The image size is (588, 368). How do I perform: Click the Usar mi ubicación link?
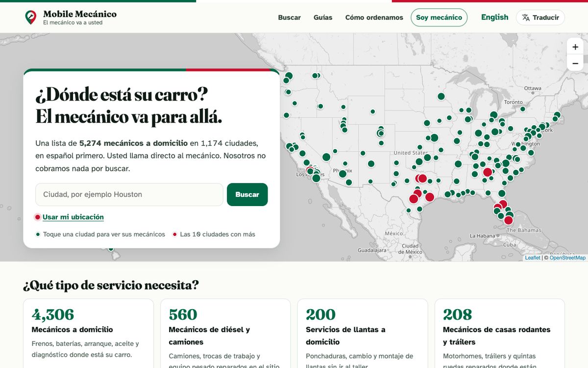coord(73,217)
